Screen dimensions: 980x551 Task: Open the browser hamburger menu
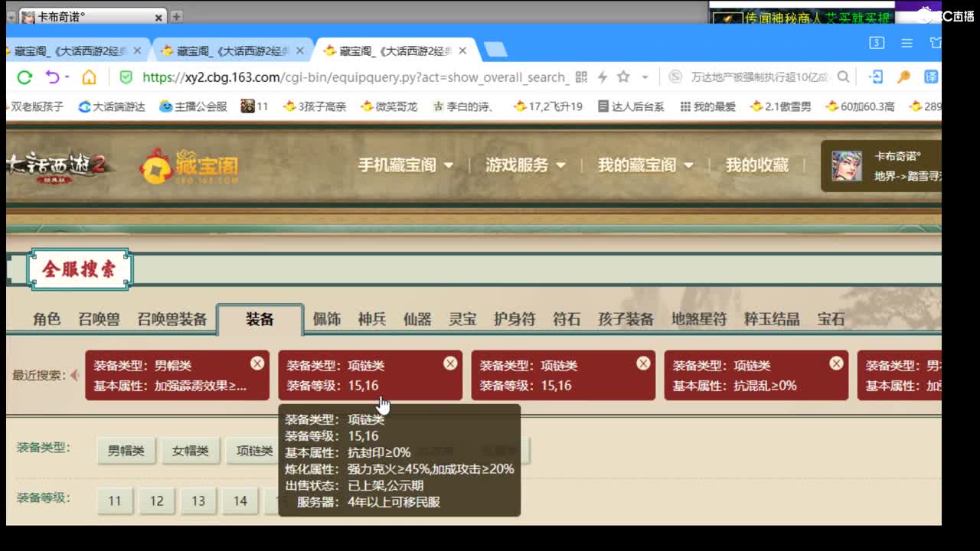point(906,43)
